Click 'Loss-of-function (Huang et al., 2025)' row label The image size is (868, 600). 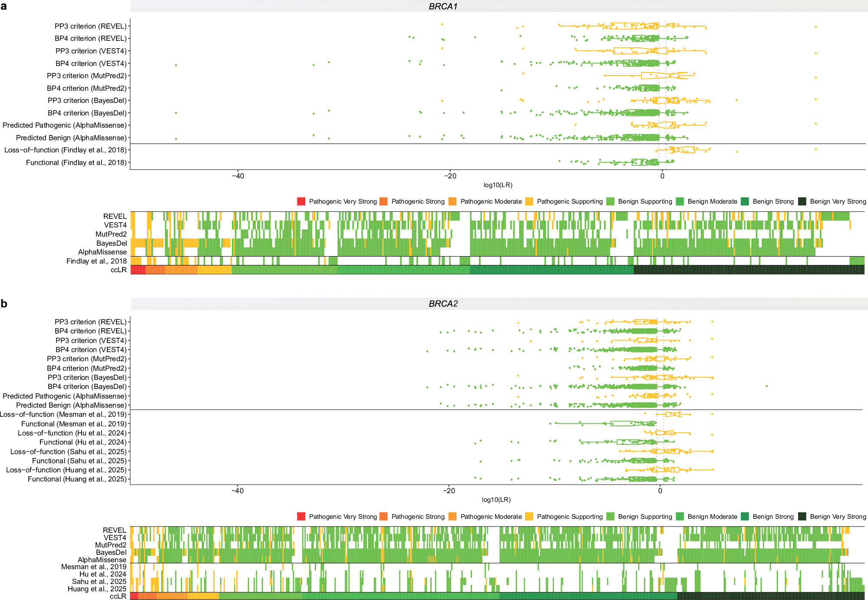[x=66, y=470]
